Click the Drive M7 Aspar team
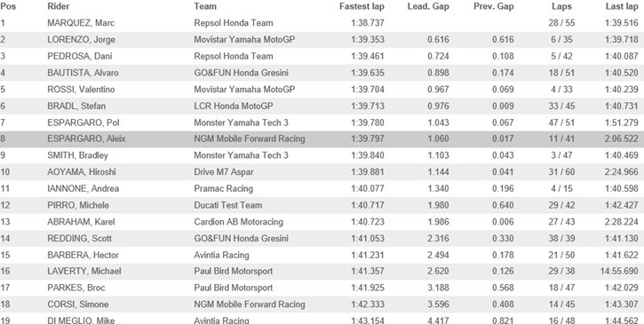 tap(224, 172)
